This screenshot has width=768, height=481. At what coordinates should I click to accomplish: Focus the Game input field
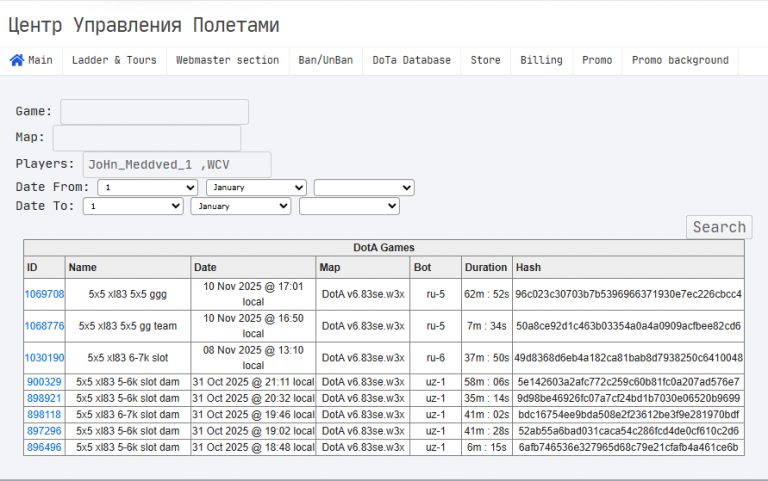[154, 112]
